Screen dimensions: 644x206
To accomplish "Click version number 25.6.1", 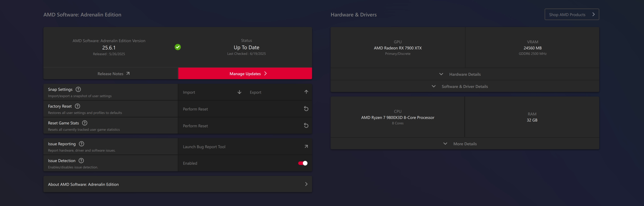I will click(x=109, y=47).
